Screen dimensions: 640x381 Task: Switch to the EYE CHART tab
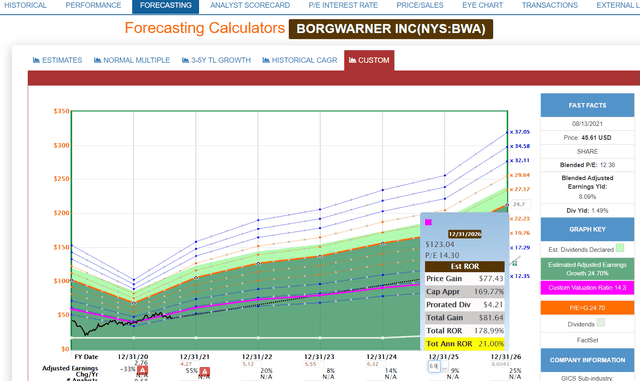click(x=482, y=5)
